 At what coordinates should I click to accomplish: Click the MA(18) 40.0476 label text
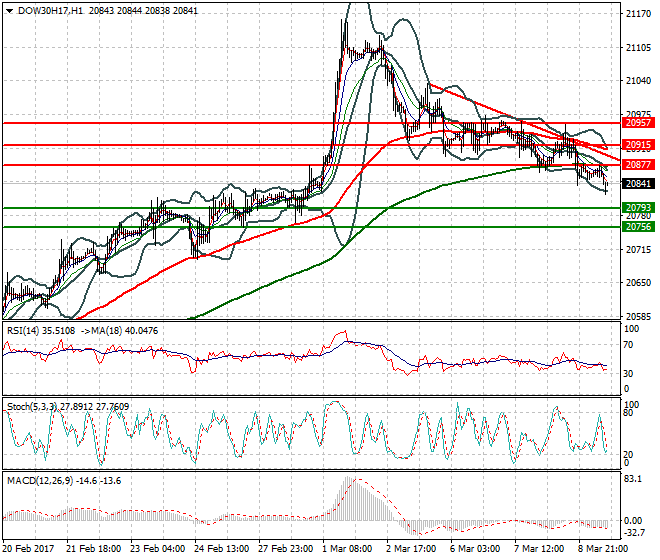(125, 331)
